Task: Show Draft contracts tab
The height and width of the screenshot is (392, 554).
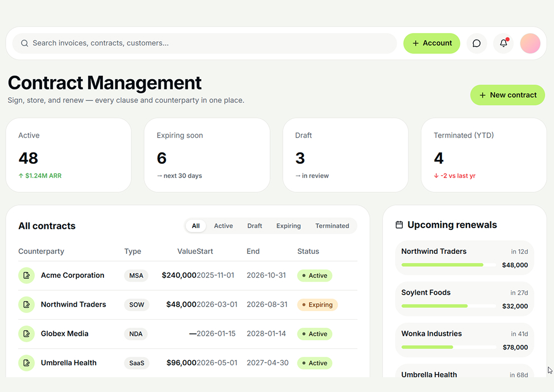Action: [255, 226]
